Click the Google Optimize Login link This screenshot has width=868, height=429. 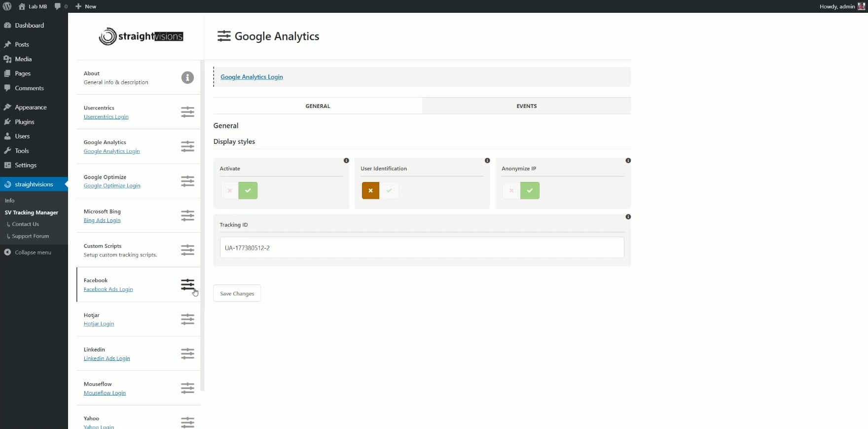coord(112,186)
